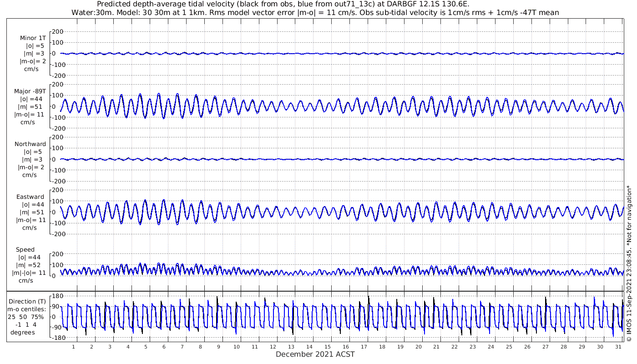Click the 'Northward' panel label
This screenshot has width=637, height=364.
pos(30,144)
